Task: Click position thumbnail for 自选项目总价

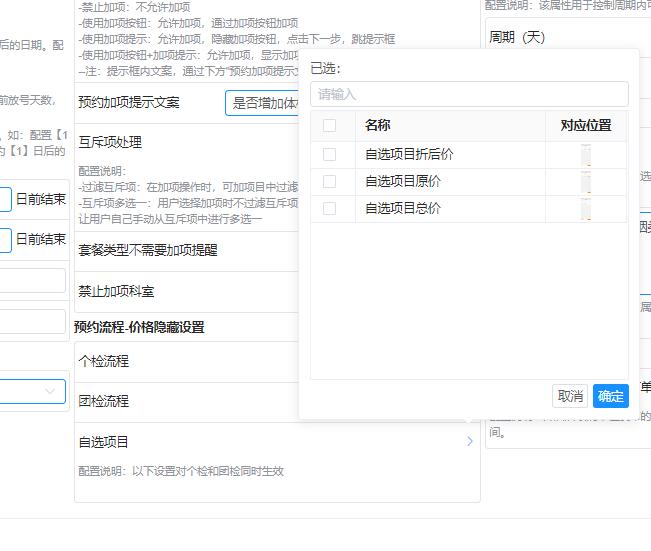Action: point(586,209)
